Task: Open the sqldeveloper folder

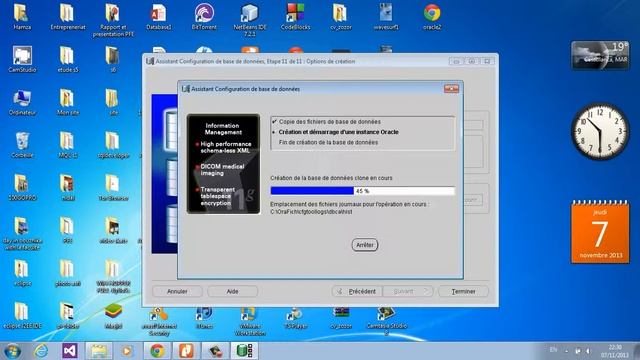Action: click(x=113, y=145)
